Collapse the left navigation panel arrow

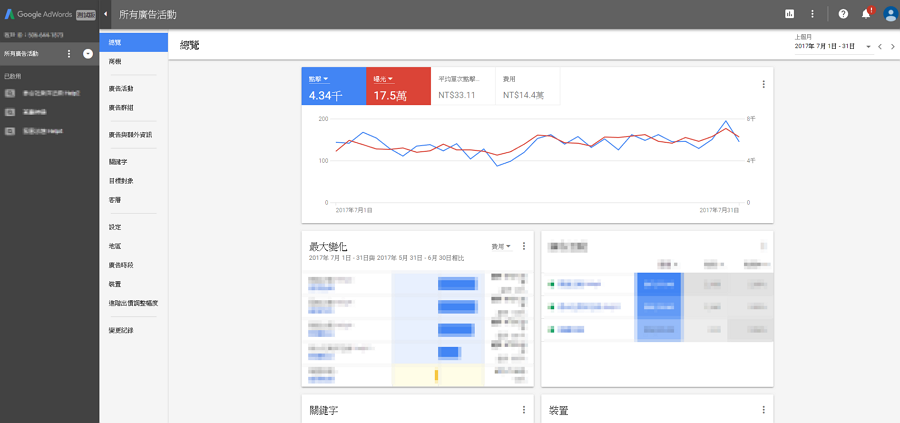tap(107, 14)
